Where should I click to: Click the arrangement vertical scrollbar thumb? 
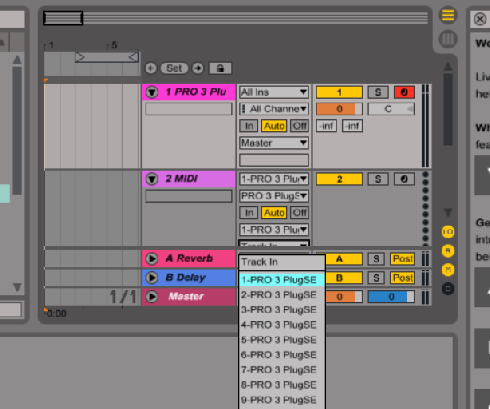pos(448,109)
